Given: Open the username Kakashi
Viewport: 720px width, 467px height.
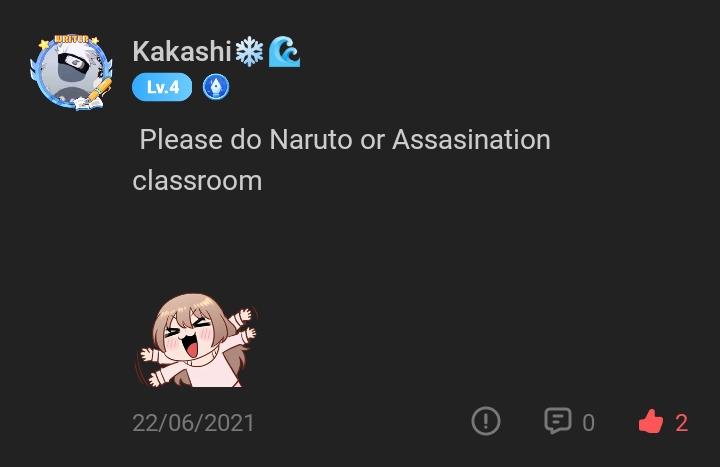Looking at the screenshot, I should pyautogui.click(x=182, y=51).
